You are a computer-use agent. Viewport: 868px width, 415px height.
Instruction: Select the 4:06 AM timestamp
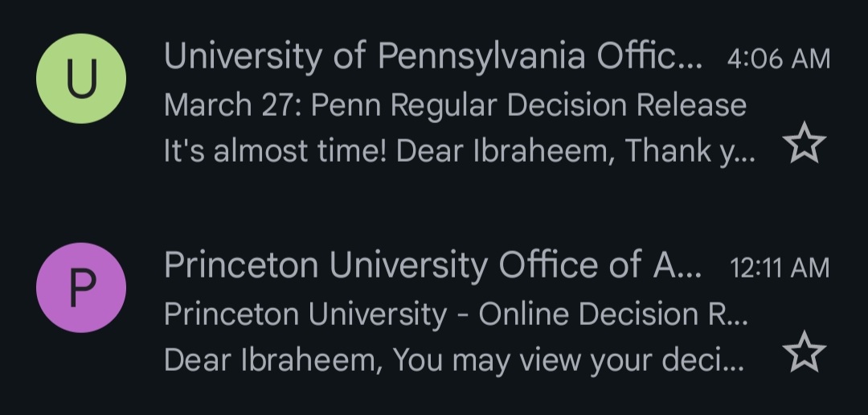pyautogui.click(x=778, y=59)
